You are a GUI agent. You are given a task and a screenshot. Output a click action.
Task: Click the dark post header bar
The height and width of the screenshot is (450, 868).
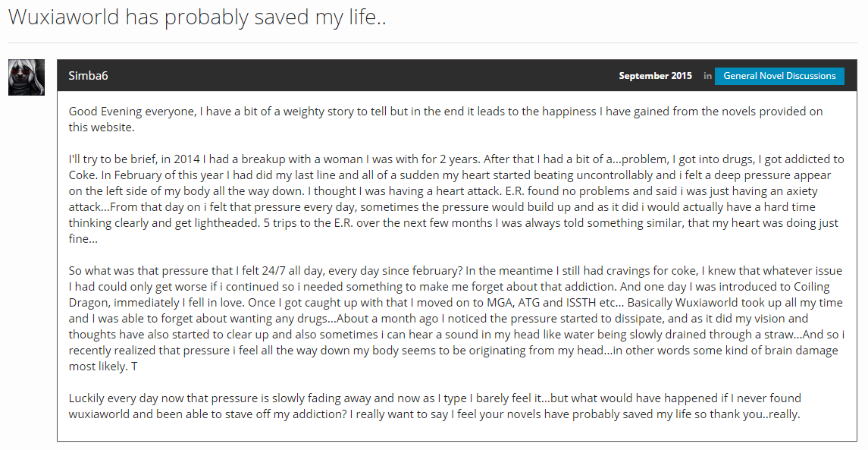pyautogui.click(x=456, y=75)
